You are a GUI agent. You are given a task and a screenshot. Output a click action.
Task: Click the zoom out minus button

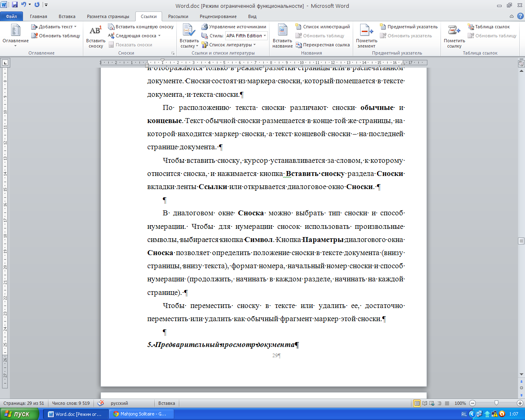point(472,403)
